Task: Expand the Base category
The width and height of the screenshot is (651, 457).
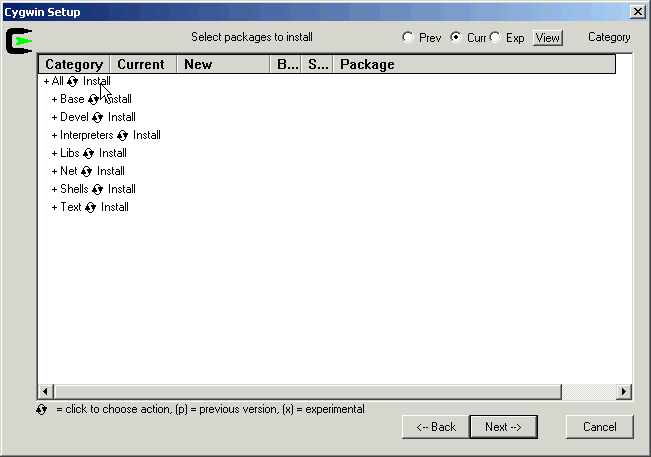Action: pos(54,100)
